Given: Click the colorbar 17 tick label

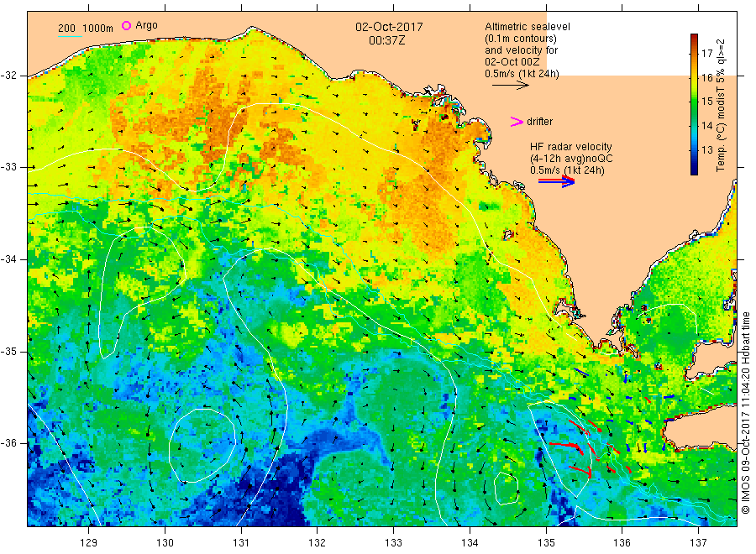Looking at the screenshot, I should 706,53.
